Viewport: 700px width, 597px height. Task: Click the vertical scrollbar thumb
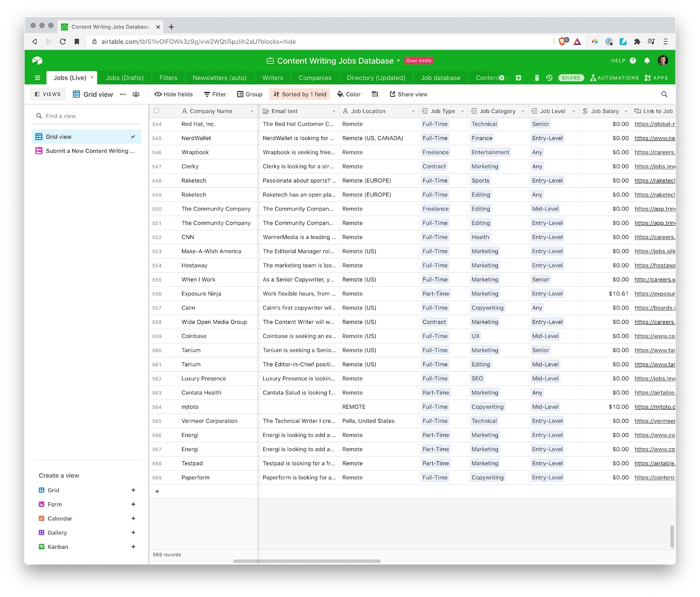[672, 537]
